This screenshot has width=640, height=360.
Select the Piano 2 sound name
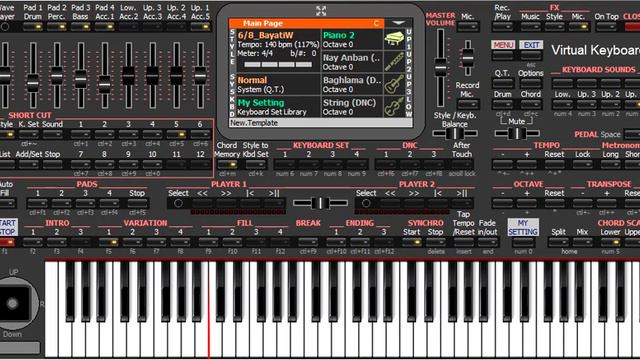(x=339, y=35)
